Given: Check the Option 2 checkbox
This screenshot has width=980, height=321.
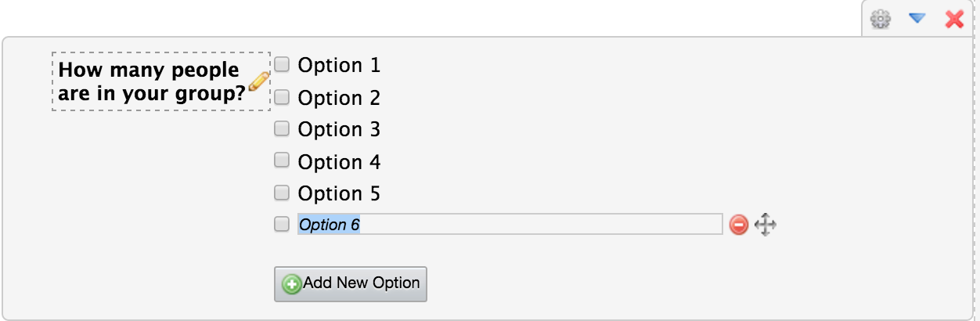Looking at the screenshot, I should click(282, 97).
